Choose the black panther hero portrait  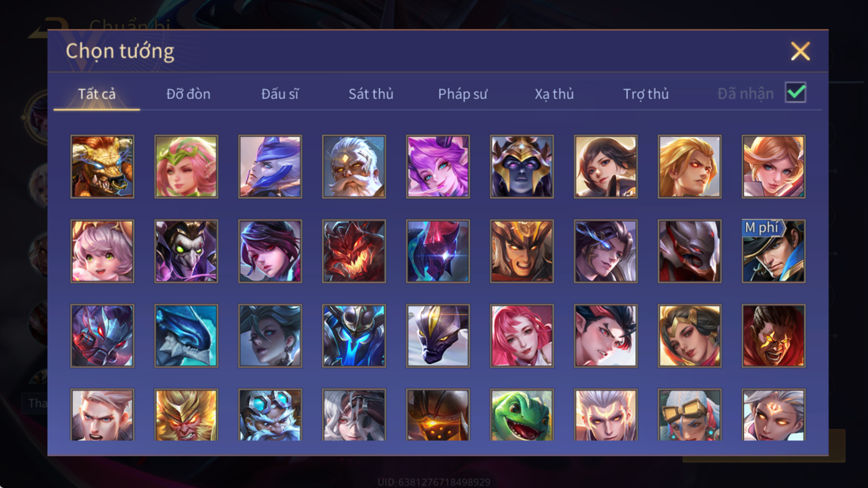tap(438, 336)
